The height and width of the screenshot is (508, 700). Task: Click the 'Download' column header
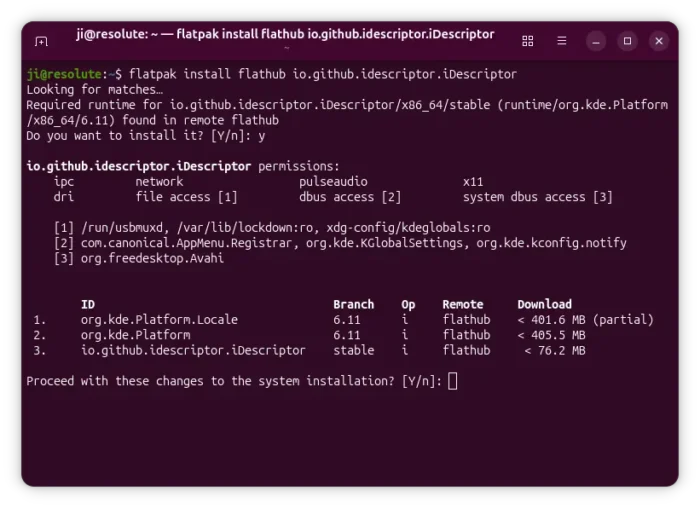545,304
